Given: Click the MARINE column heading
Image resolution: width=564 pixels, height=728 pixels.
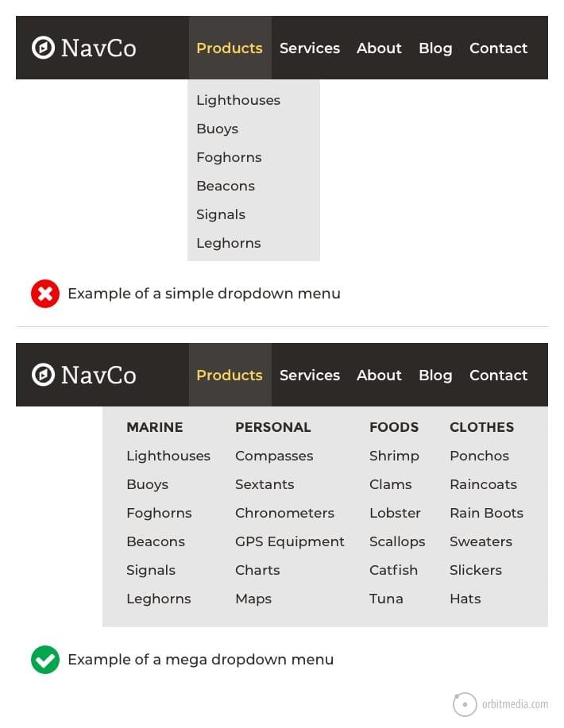Looking at the screenshot, I should coord(154,427).
